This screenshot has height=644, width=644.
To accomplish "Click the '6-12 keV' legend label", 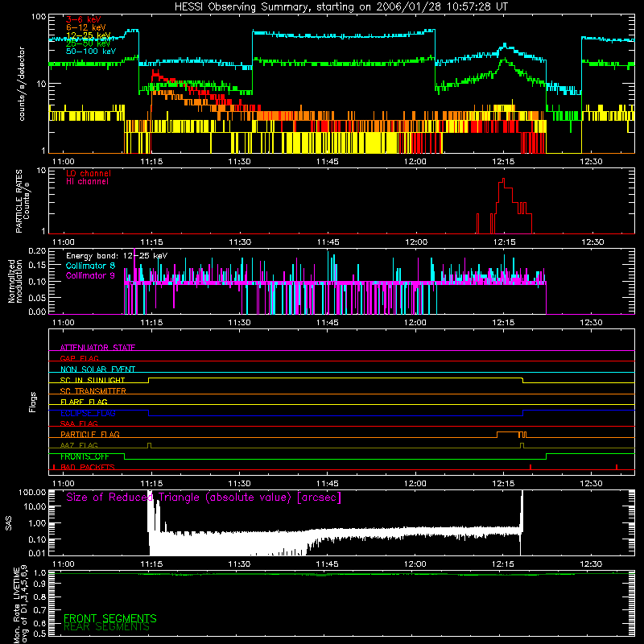I will tap(86, 27).
